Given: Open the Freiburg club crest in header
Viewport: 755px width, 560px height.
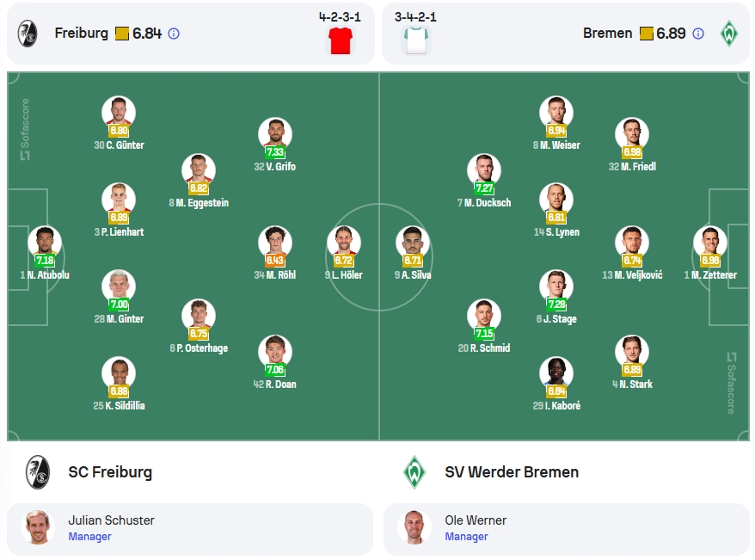Looking at the screenshot, I should [28, 34].
